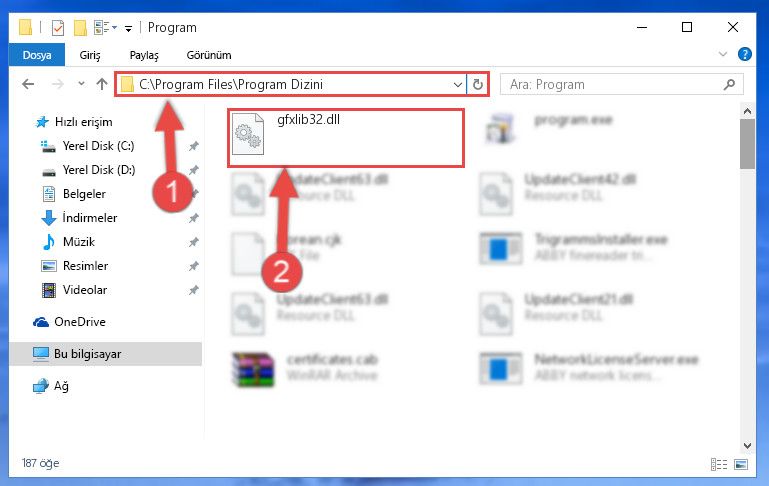Switch to details list view icon
The width and height of the screenshot is (769, 486).
(x=719, y=464)
